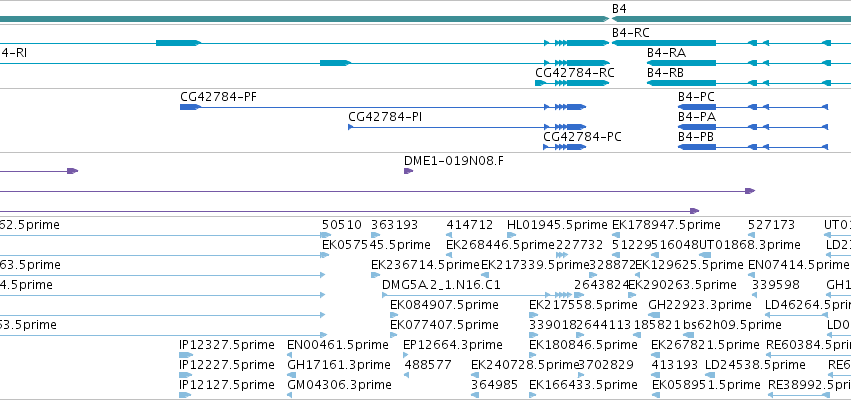Click the CG42784-PF first exon block
Screen dimensions: 851x400
[x=190, y=107]
